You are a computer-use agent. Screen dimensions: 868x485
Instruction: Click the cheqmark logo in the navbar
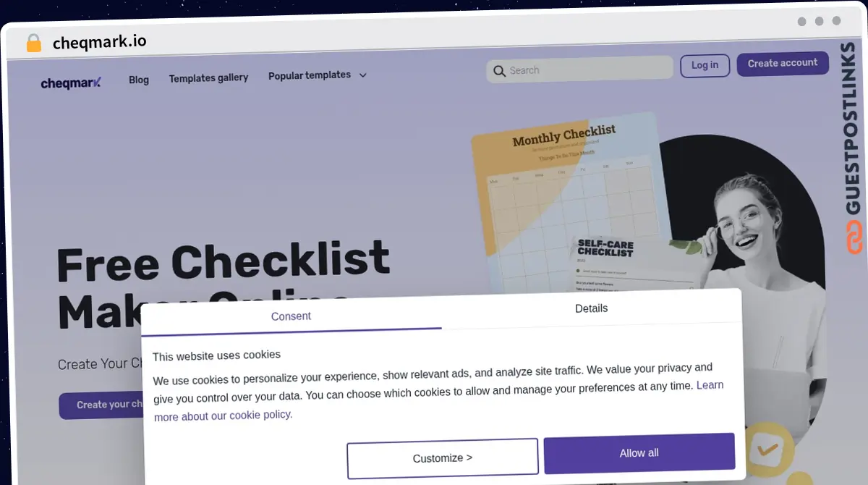pyautogui.click(x=71, y=83)
